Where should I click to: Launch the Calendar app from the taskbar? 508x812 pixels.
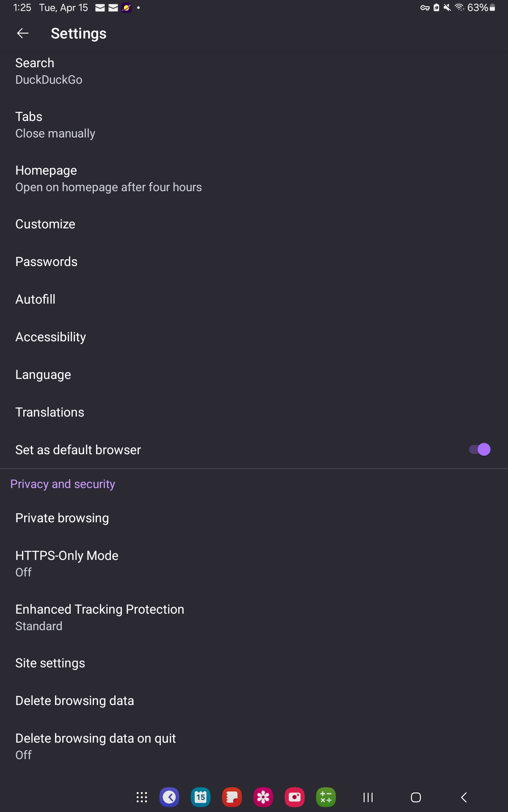coord(201,798)
